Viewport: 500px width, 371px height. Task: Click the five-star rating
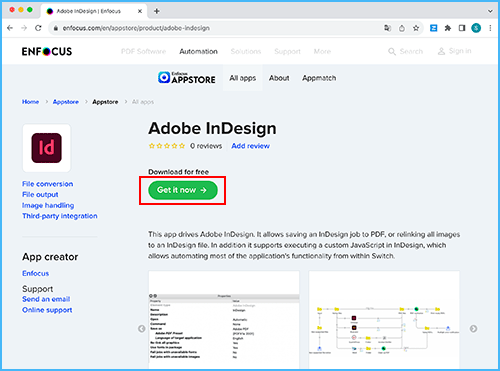tap(167, 146)
